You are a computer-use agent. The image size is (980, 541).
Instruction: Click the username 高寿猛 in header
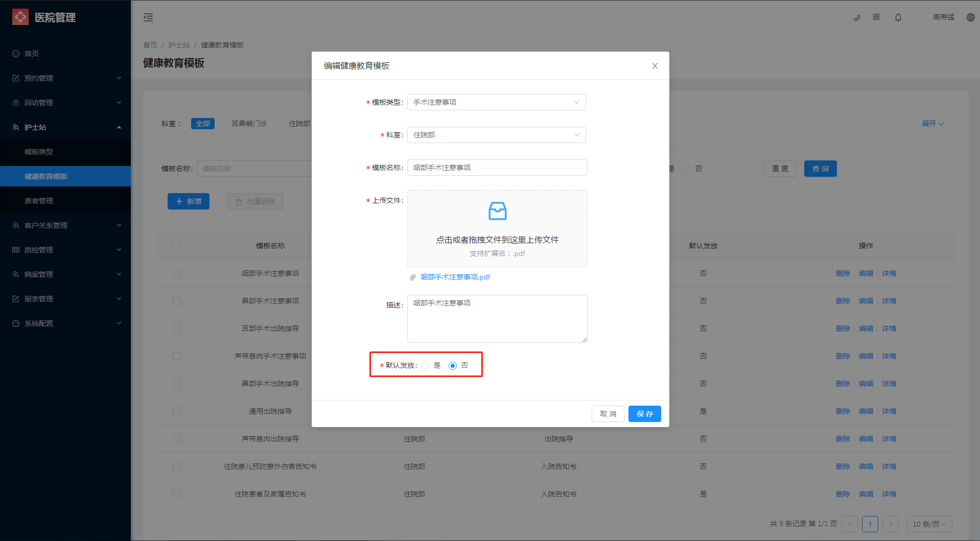944,17
